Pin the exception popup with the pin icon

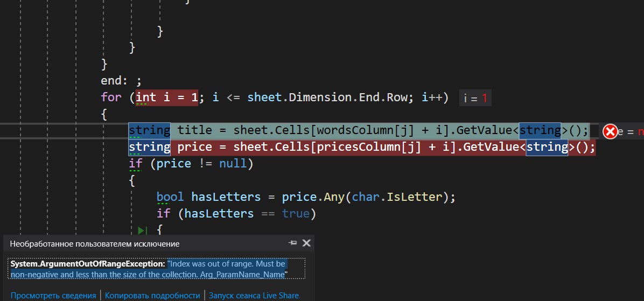click(292, 243)
